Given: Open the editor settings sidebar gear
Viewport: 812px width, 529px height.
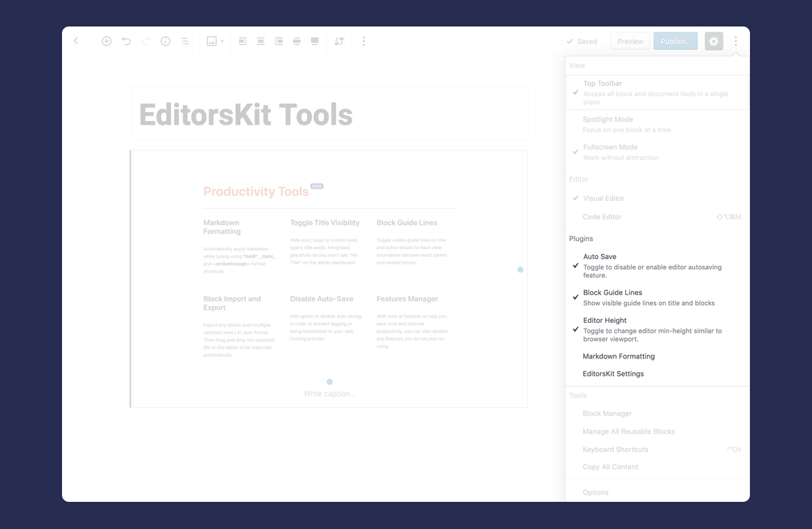Looking at the screenshot, I should pyautogui.click(x=713, y=41).
